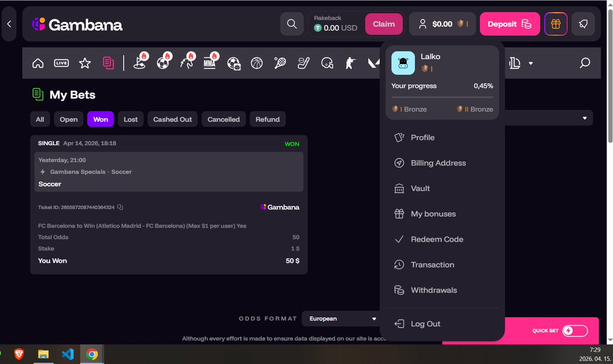The image size is (613, 364).
Task: Expand more sports dropdown arrow
Action: 531,63
